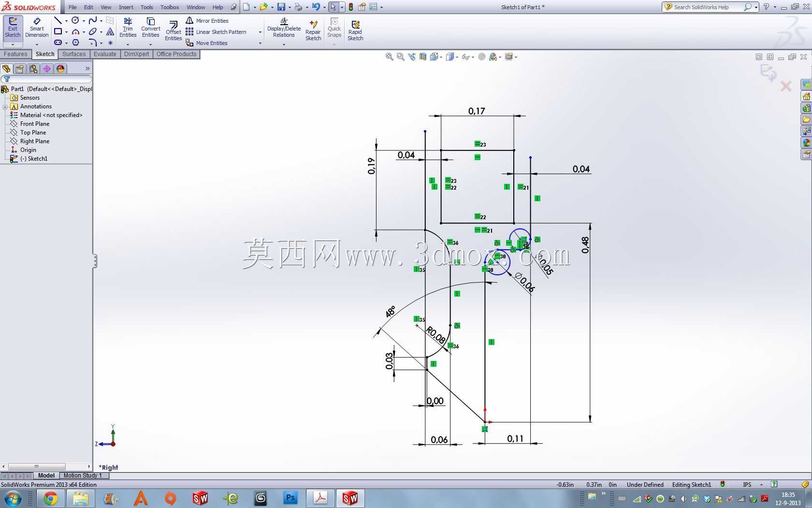
Task: Open dropdown arrow next to Line tool
Action: (66, 21)
